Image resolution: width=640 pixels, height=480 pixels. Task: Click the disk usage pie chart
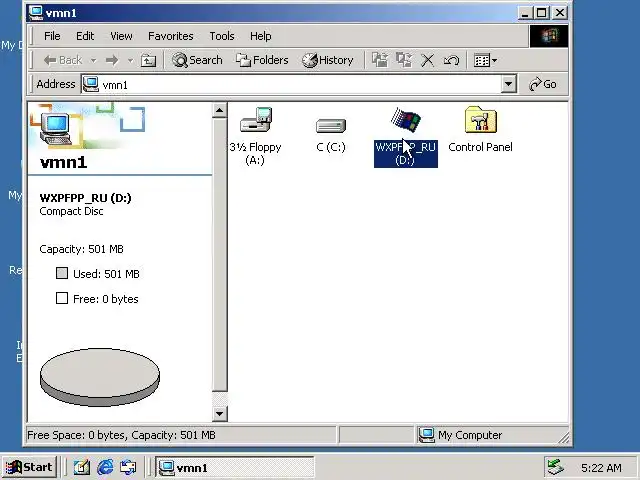tap(100, 377)
